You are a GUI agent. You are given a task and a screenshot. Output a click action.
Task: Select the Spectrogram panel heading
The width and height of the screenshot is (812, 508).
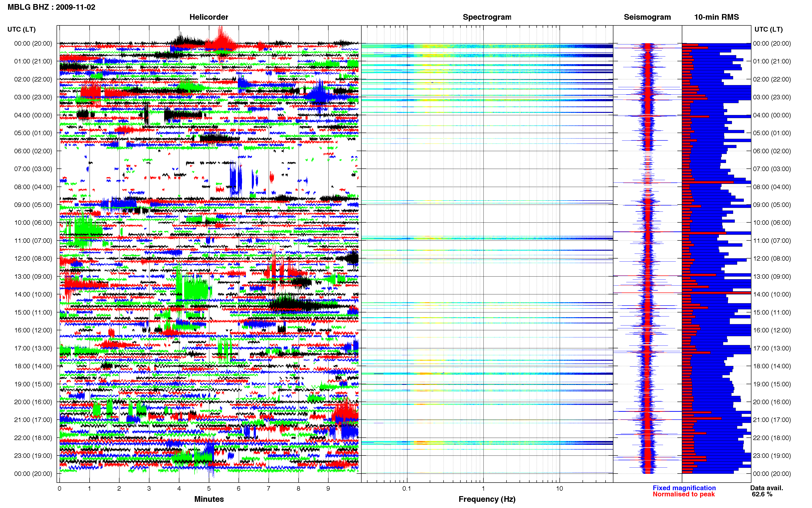487,17
